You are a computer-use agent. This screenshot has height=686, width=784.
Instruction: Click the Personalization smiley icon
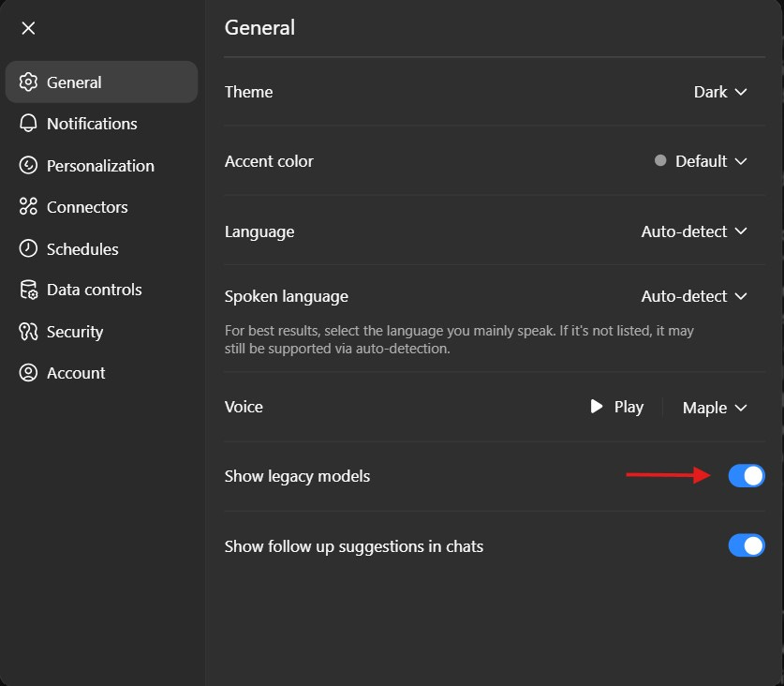[x=27, y=165]
